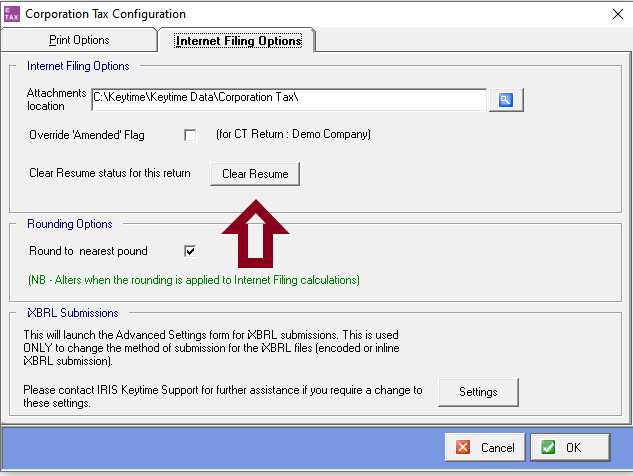Cancel the configuration dialog
This screenshot has height=476, width=633.
tap(485, 447)
